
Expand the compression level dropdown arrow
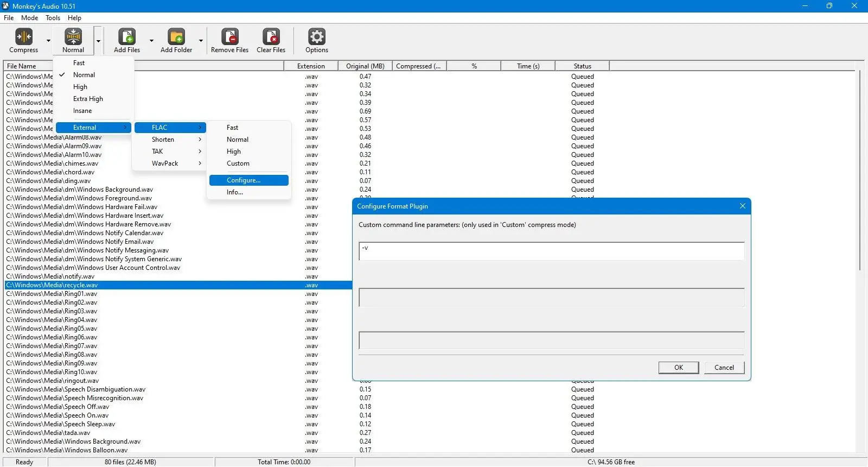point(98,41)
